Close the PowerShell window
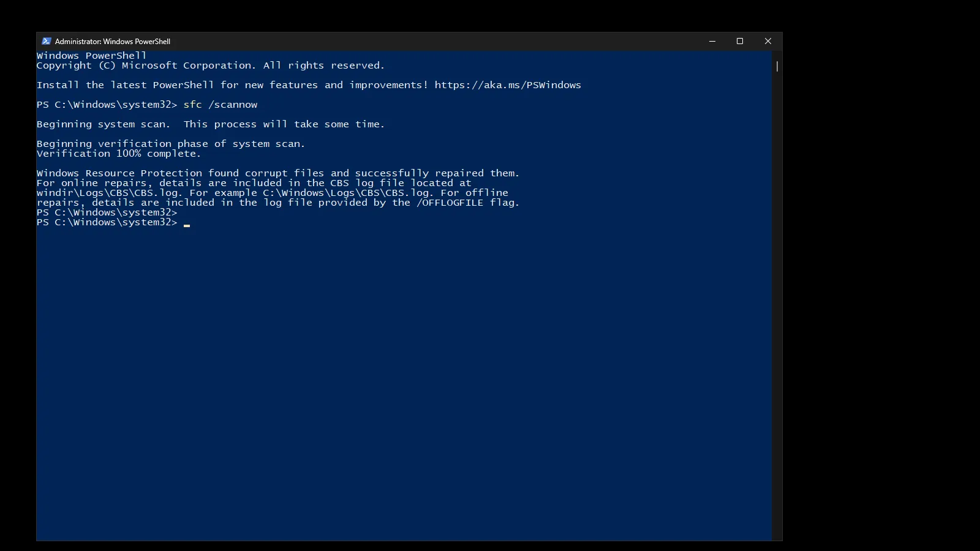 click(x=767, y=41)
